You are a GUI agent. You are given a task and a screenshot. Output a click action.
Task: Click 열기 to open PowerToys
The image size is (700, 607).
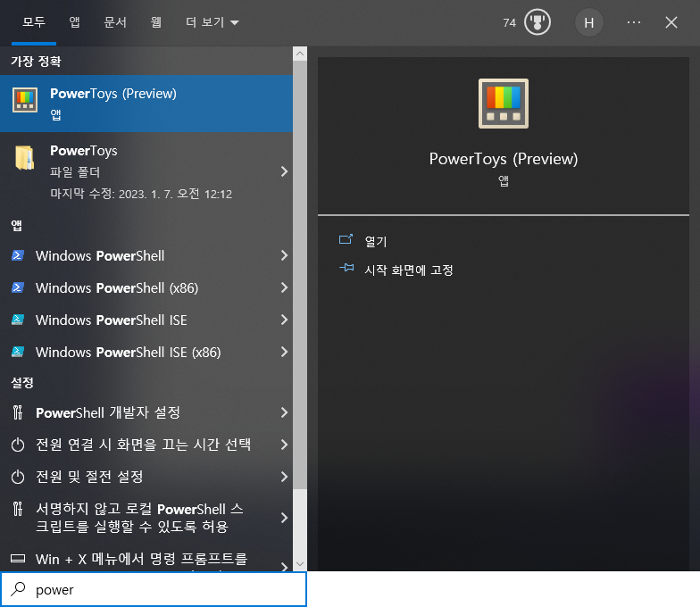376,241
